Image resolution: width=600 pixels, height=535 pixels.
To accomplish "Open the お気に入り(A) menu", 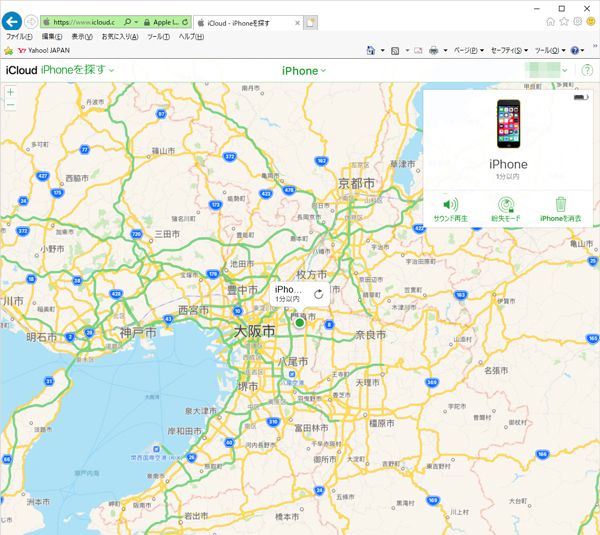I will [120, 37].
